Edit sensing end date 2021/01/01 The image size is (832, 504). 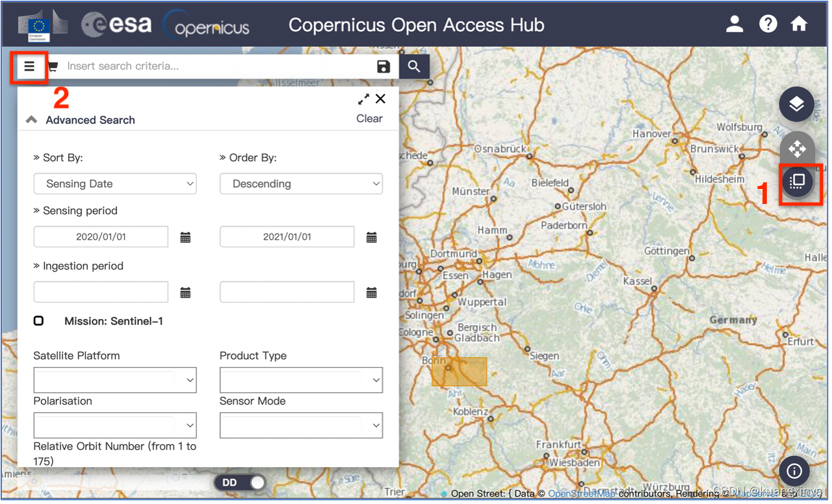pos(287,237)
